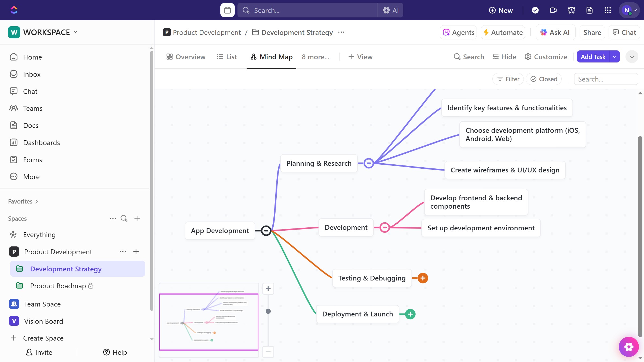The image size is (644, 362).
Task: Open the workspace switcher dropdown
Action: 75,32
